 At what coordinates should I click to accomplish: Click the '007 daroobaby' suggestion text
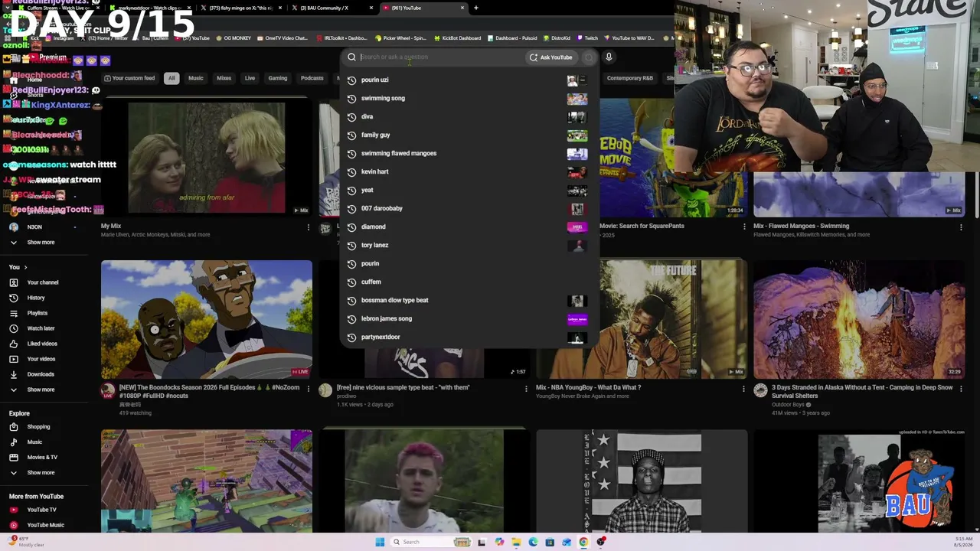click(381, 208)
